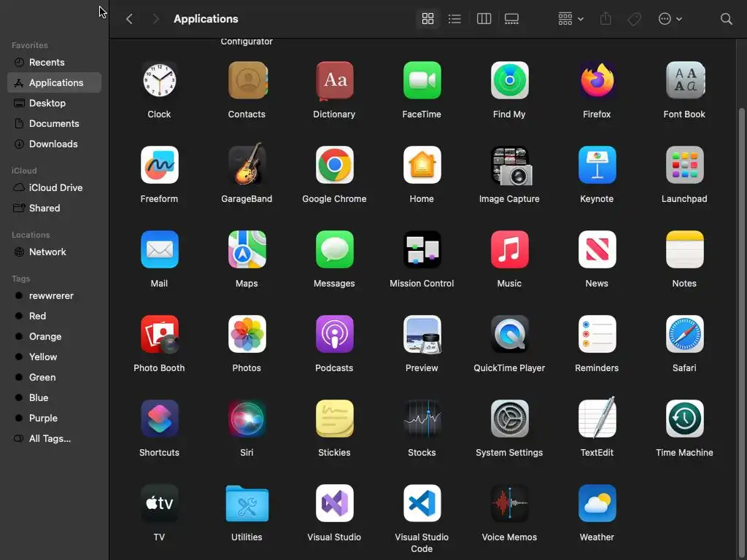Select the Siri app icon

(247, 419)
